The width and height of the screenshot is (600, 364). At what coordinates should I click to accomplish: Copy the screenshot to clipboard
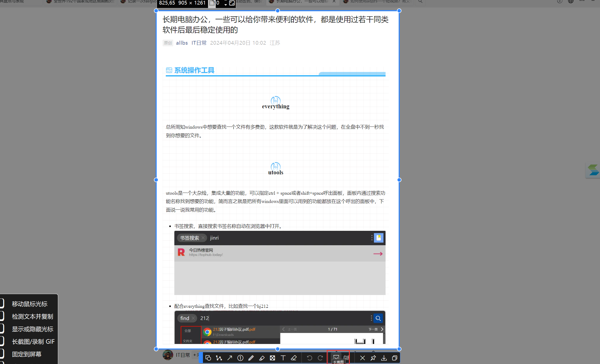click(x=395, y=358)
